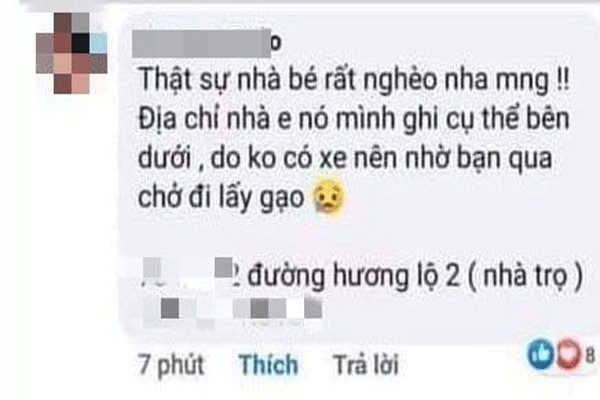Click the sad face emoji
This screenshot has height=400, width=600.
point(329,196)
